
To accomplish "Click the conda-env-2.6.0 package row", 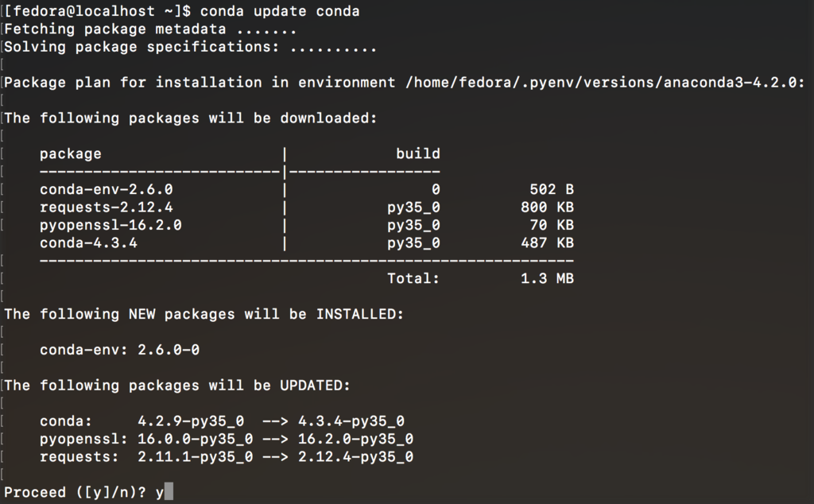I will coord(307,189).
